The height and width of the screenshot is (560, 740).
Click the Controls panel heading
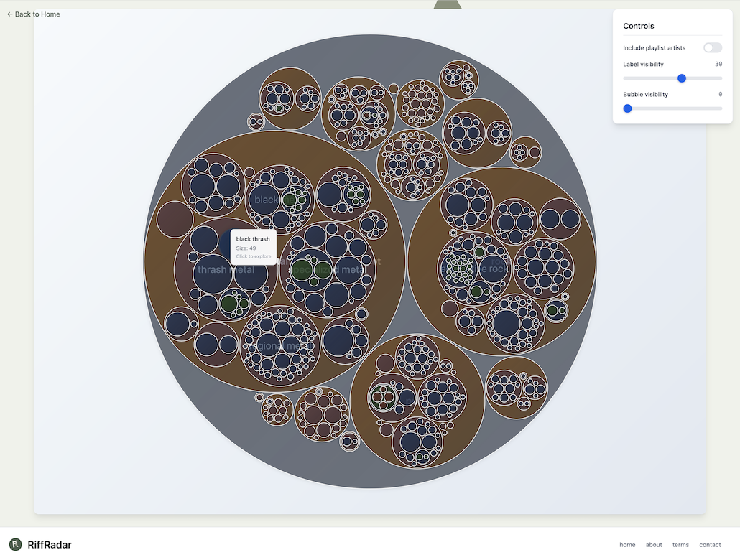pyautogui.click(x=639, y=26)
